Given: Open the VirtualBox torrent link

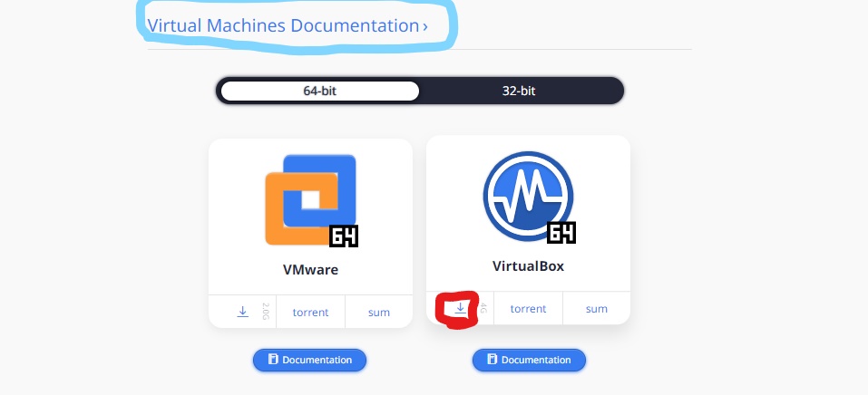Looking at the screenshot, I should point(528,309).
